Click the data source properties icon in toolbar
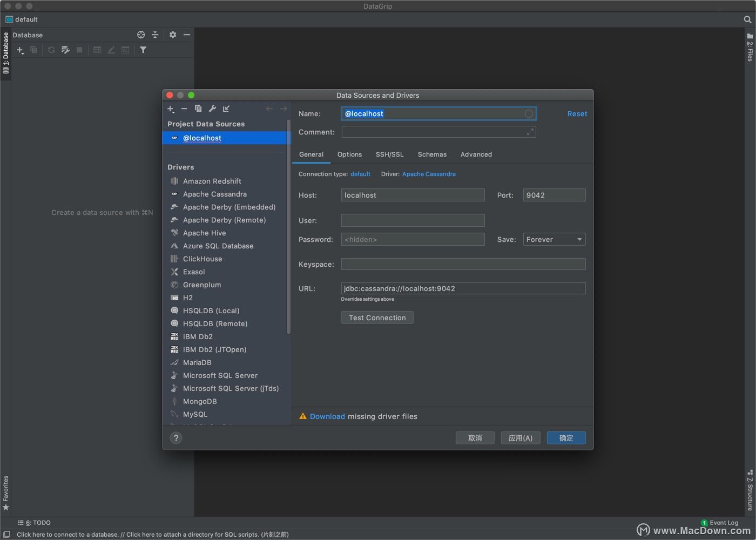This screenshot has width=756, height=540. coord(65,50)
